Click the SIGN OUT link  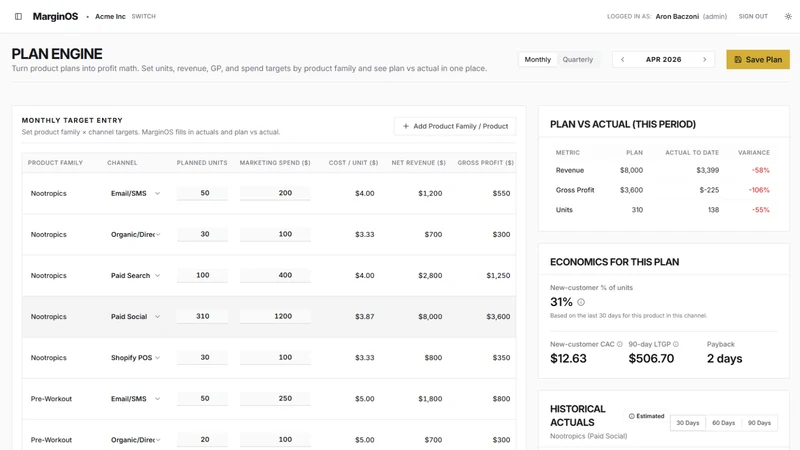tap(753, 16)
